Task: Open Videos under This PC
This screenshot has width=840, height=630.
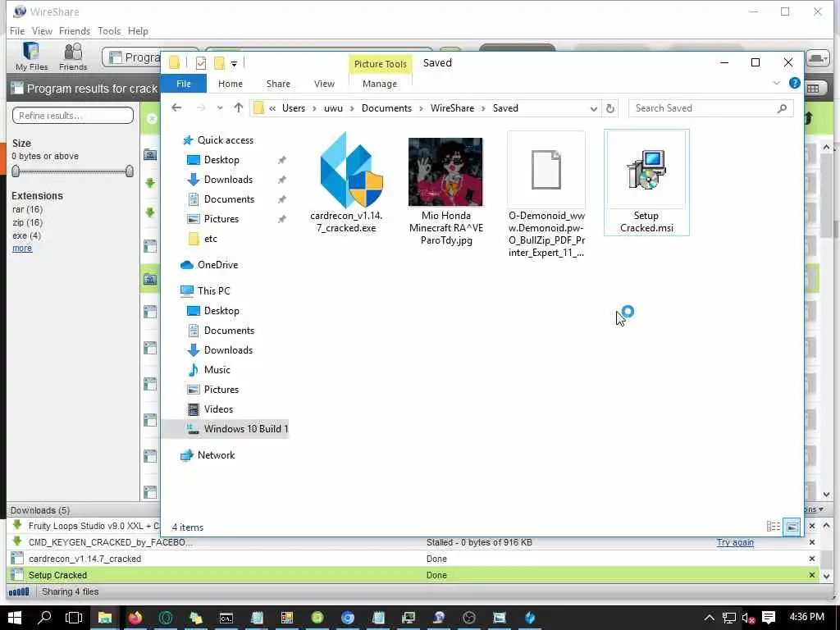Action: (x=218, y=409)
